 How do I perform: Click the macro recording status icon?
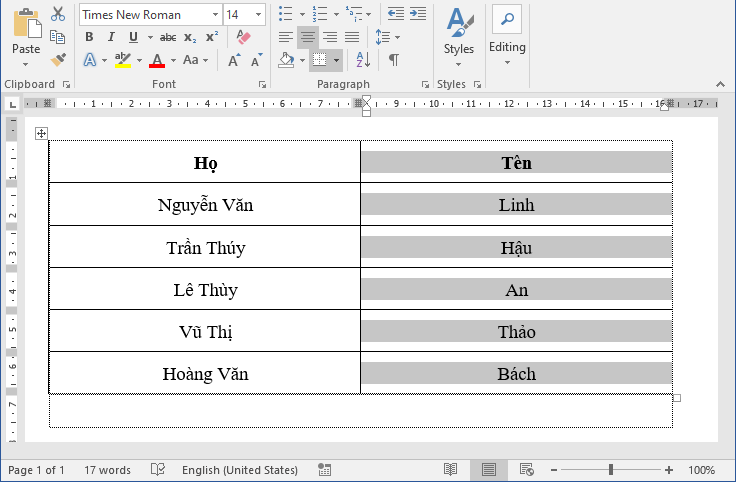[x=324, y=470]
